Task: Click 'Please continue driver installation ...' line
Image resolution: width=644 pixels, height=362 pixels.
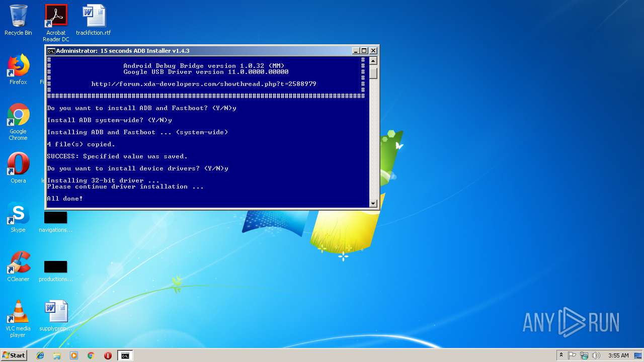Action: (125, 187)
